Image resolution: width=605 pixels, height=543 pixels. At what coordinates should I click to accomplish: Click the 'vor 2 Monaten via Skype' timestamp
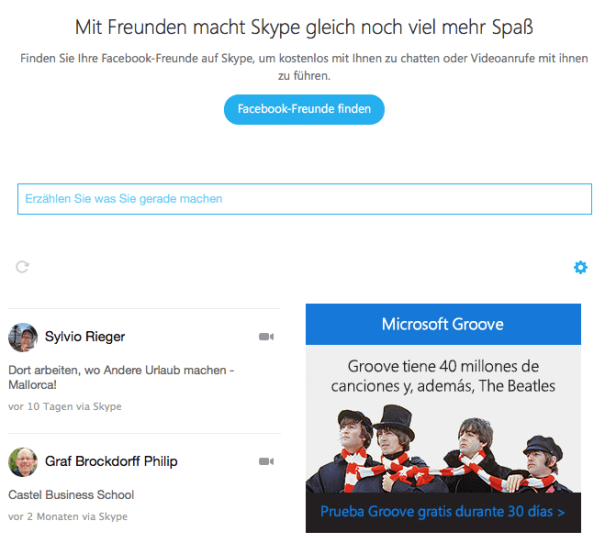click(67, 516)
